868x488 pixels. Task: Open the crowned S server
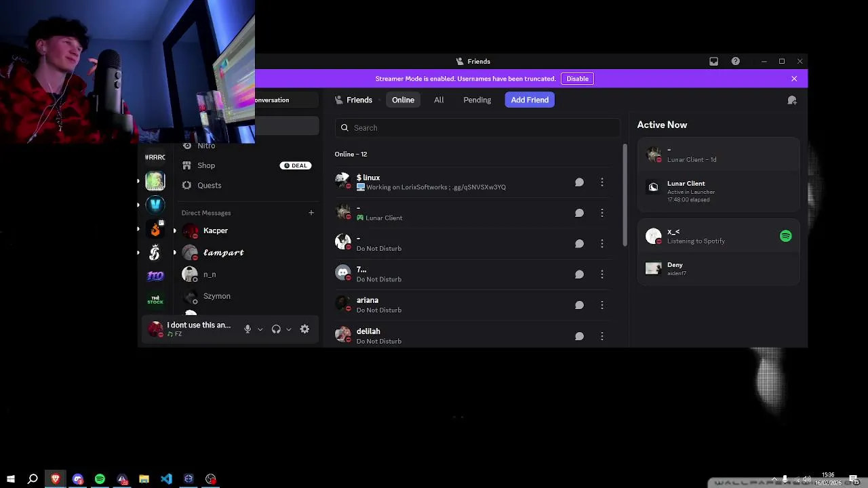click(155, 253)
